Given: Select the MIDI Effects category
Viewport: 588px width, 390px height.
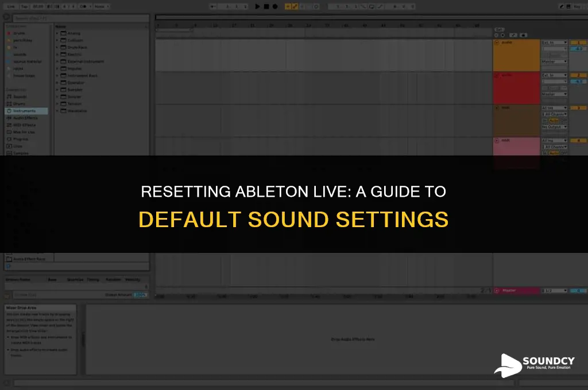Looking at the screenshot, I should tap(21, 125).
